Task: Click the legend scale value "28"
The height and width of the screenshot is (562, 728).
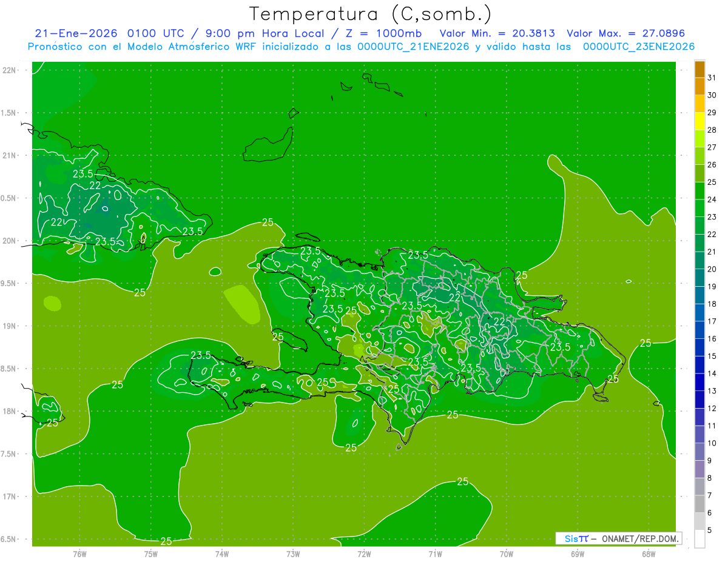Action: (712, 130)
